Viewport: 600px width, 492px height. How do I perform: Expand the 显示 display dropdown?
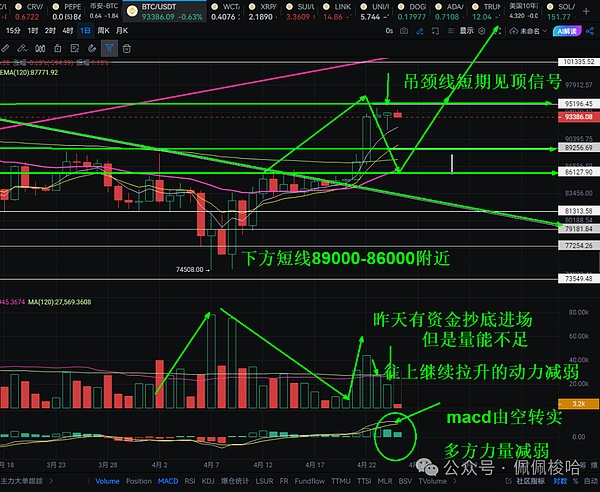(468, 31)
